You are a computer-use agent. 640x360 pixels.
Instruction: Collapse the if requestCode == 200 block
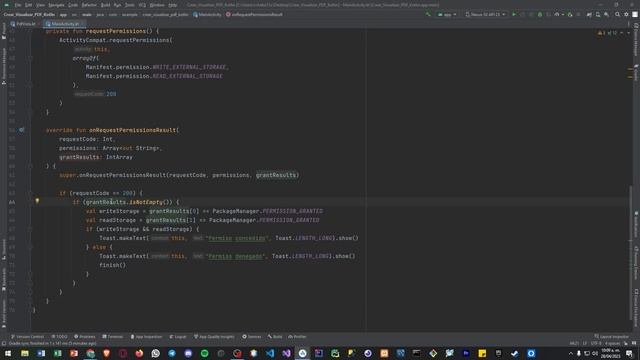(30, 193)
